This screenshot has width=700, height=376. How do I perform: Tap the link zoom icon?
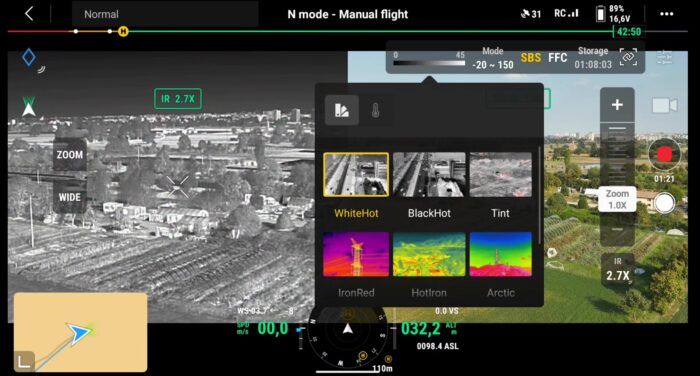pos(628,57)
